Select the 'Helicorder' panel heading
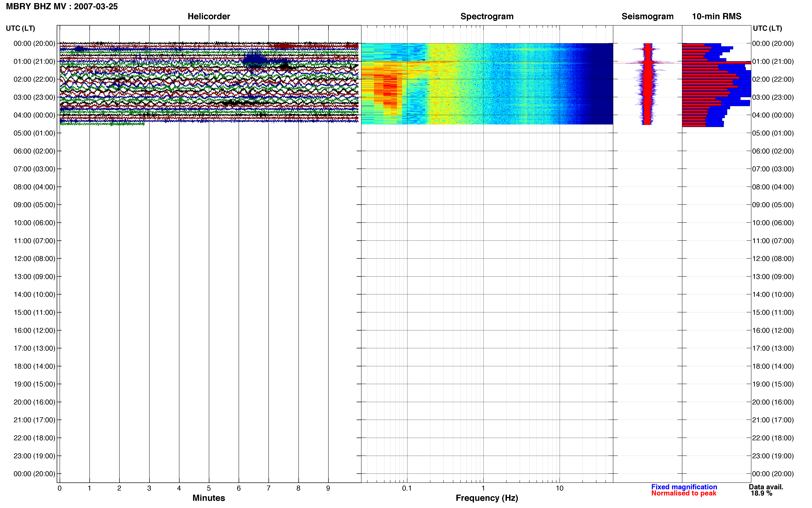812x508 pixels. click(x=208, y=16)
